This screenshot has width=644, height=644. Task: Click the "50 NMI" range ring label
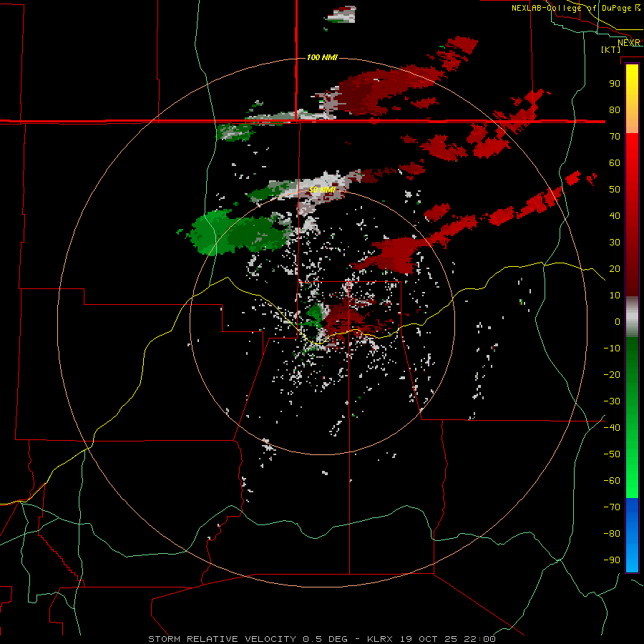(x=323, y=190)
